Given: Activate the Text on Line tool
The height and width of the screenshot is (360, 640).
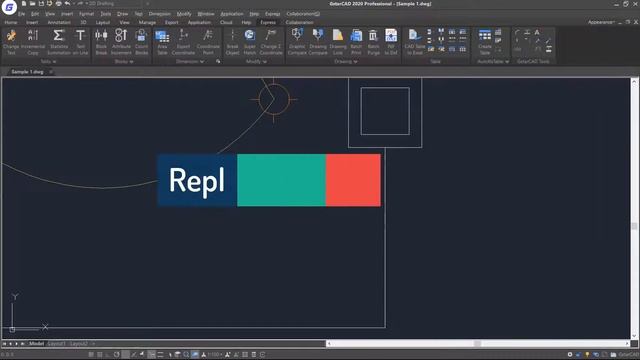Looking at the screenshot, I should pyautogui.click(x=80, y=42).
